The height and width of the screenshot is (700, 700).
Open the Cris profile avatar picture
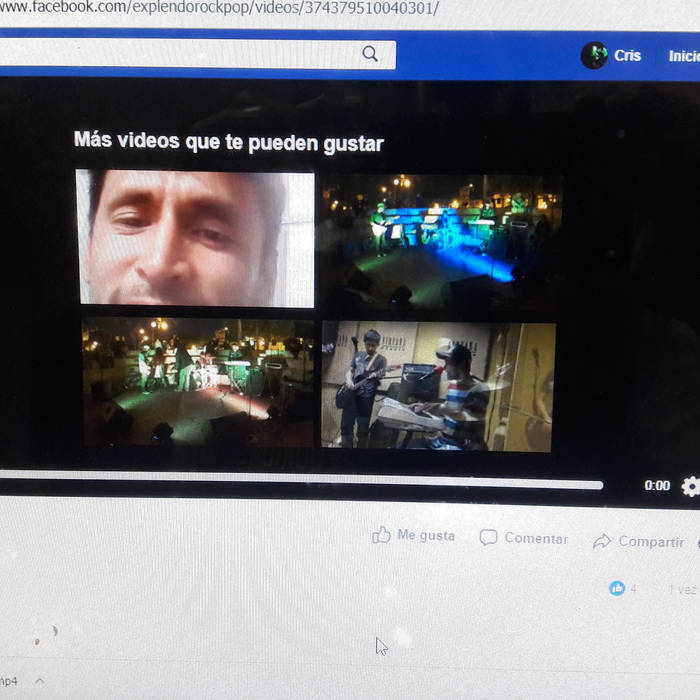(594, 55)
